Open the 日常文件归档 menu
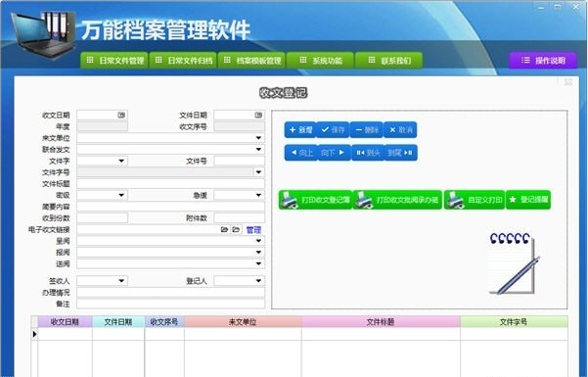Viewport: 588px width, 377px height. (x=183, y=61)
